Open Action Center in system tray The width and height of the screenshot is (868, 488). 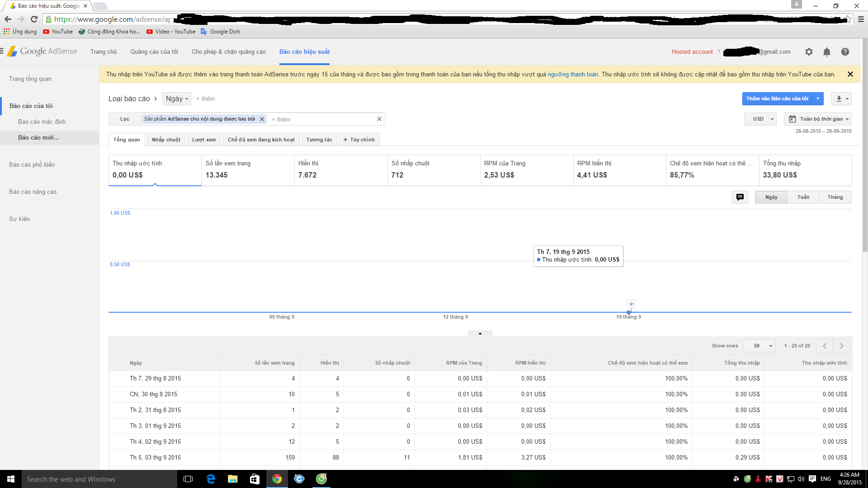point(812,479)
